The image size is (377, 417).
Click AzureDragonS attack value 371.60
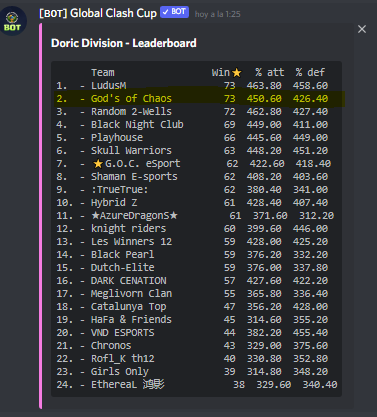pos(270,215)
